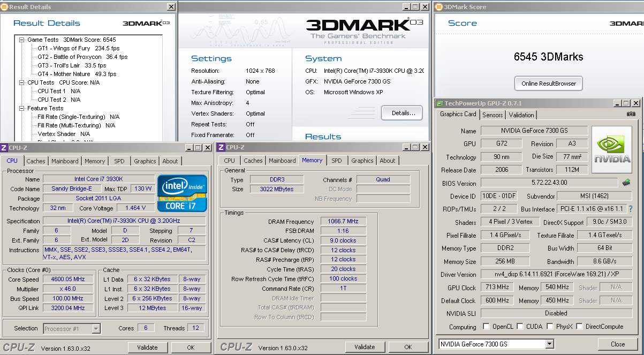Open About tab in CPU-Z window showing CPU tab
The width and height of the screenshot is (644, 355).
pyautogui.click(x=170, y=161)
